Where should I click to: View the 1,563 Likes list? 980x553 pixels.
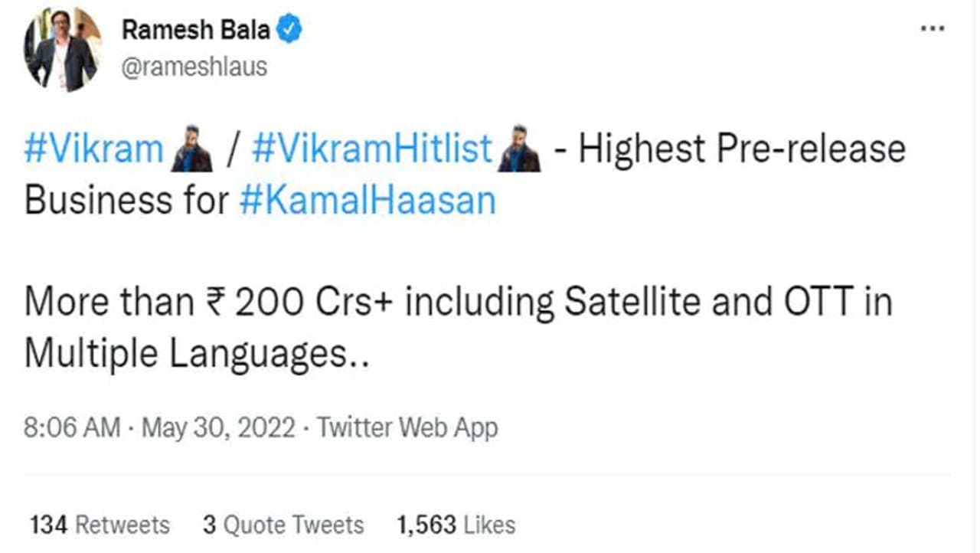pos(456,525)
